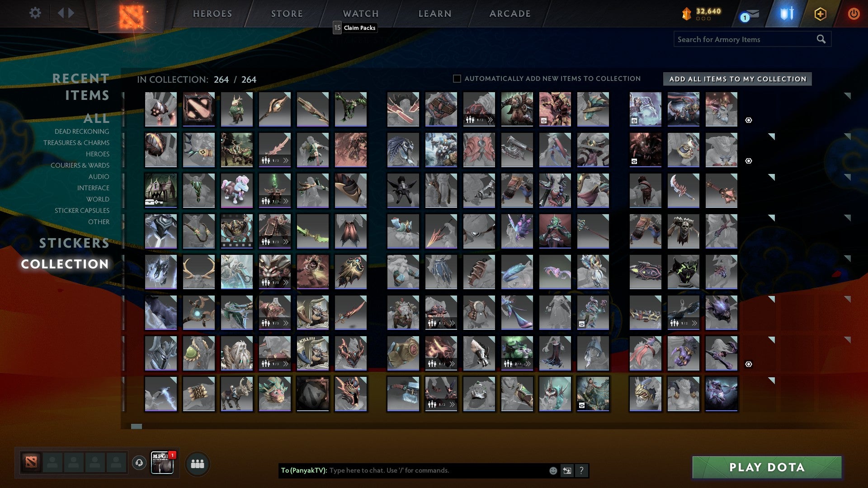Open the Armory shield icon
This screenshot has width=868, height=488.
(x=787, y=14)
